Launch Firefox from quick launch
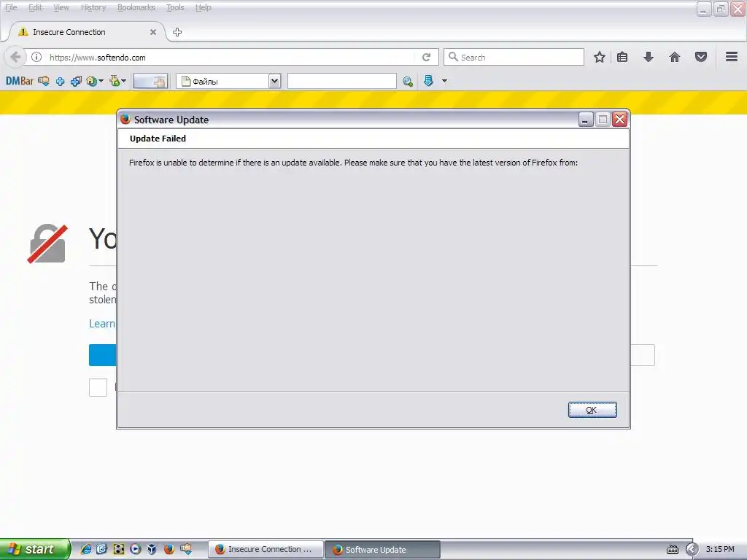This screenshot has height=560, width=747. pos(169,549)
